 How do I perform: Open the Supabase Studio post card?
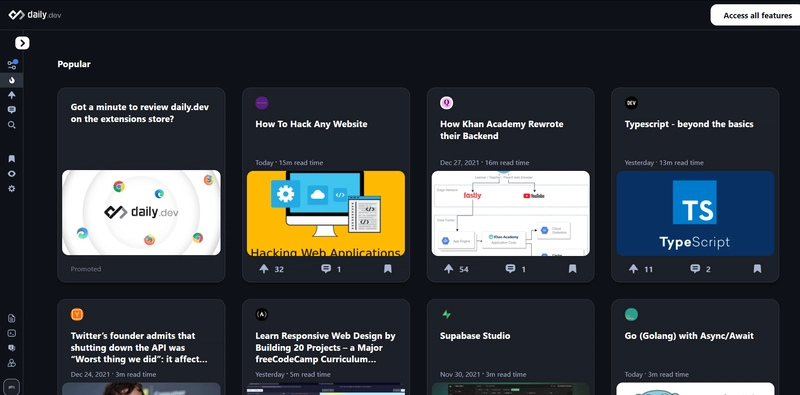click(510, 347)
